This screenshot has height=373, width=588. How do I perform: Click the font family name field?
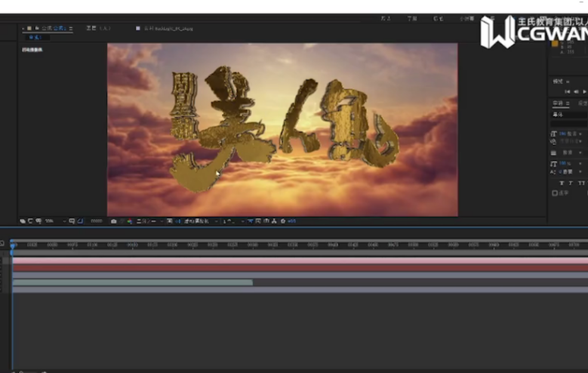click(569, 115)
